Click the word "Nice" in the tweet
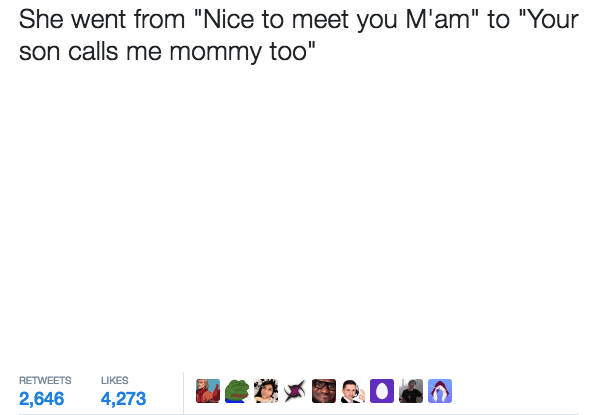This screenshot has width=603, height=415. pos(228,19)
